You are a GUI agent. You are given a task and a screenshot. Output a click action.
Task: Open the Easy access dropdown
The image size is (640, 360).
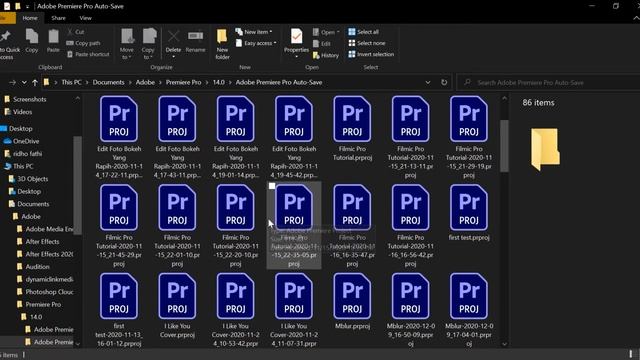256,43
